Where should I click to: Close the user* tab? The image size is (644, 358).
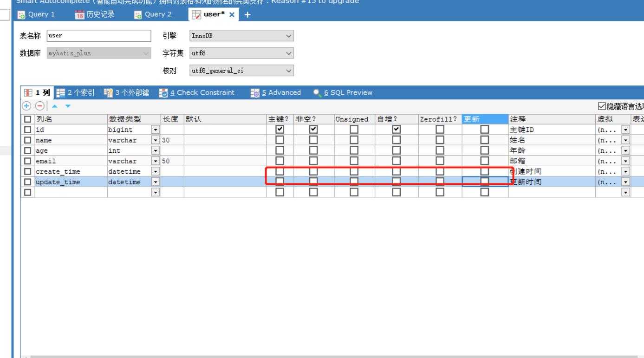(232, 15)
